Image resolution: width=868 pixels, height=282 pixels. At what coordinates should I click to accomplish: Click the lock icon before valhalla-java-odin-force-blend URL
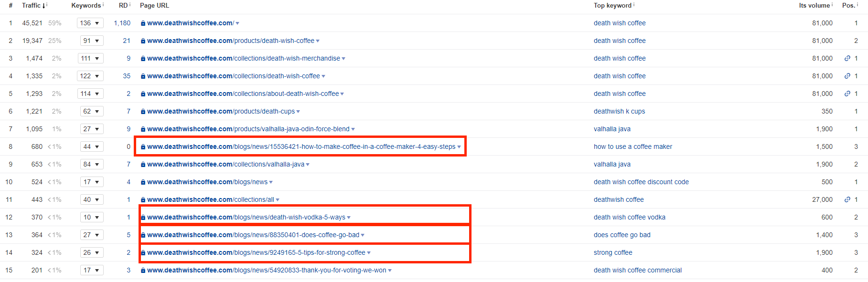143,129
